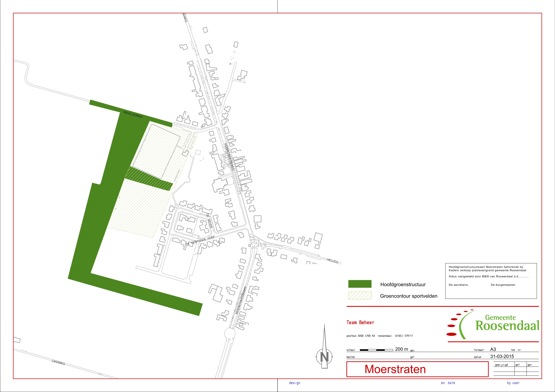
Task: Click the DE GEBRANDE HOEF street label
Action: [200, 241]
